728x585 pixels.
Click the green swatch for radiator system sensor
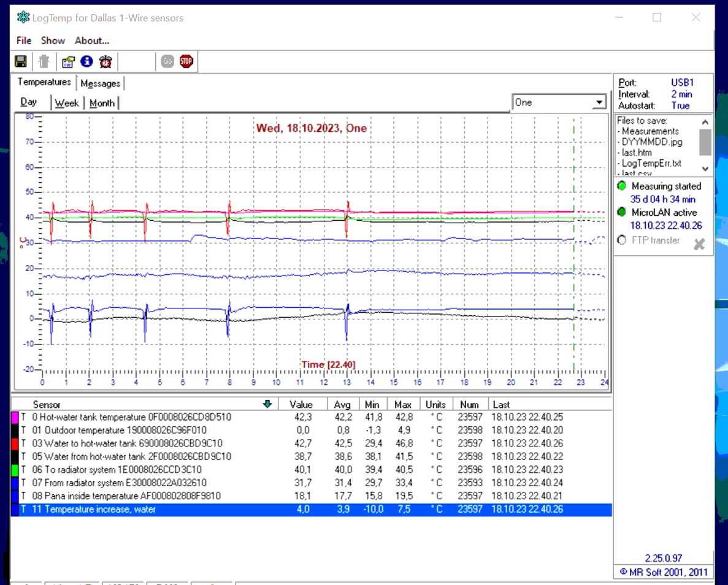coord(15,470)
